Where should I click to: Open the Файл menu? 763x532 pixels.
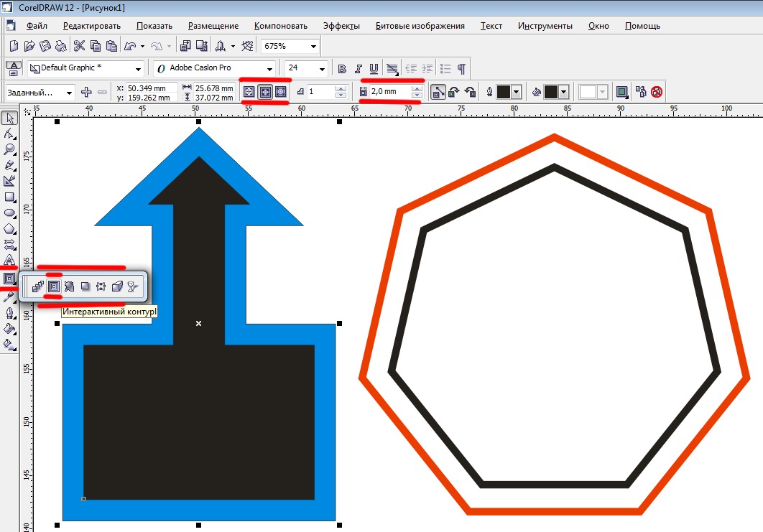coord(37,26)
